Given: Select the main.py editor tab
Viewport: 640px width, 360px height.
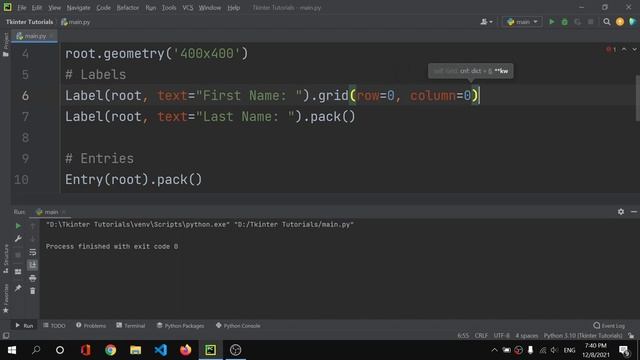Looking at the screenshot, I should 34,36.
